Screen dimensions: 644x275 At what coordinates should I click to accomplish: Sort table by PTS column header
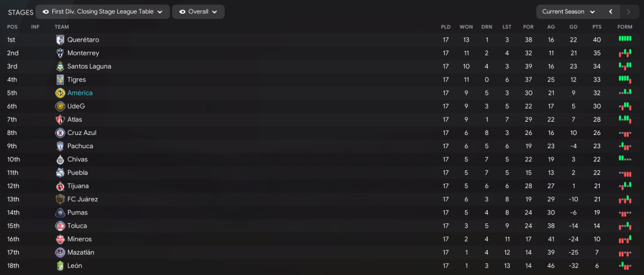tap(597, 26)
